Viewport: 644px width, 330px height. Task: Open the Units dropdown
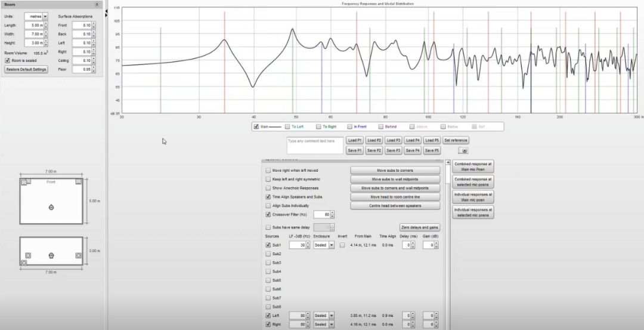[45, 17]
